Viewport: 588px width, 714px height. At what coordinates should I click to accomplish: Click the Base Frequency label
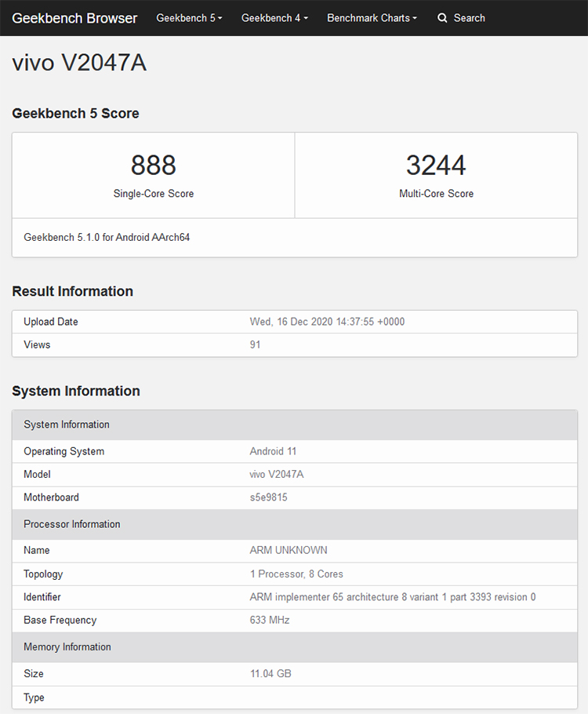(x=60, y=620)
